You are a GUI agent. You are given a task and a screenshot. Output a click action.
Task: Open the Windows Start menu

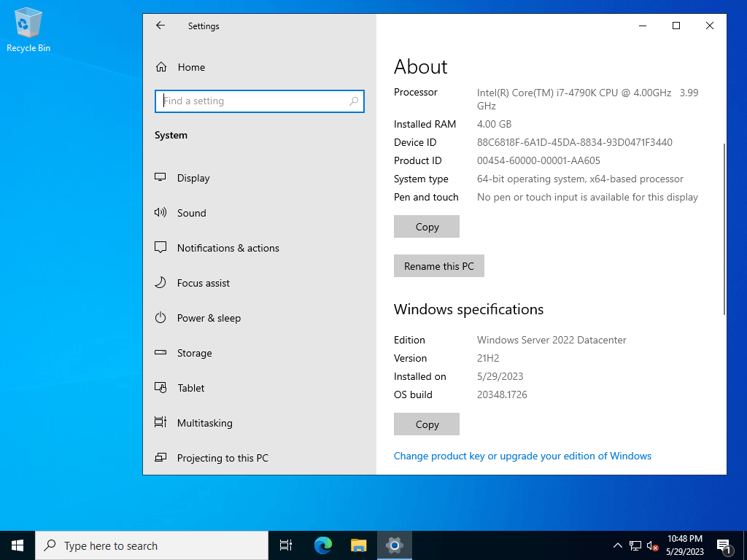[x=18, y=545]
